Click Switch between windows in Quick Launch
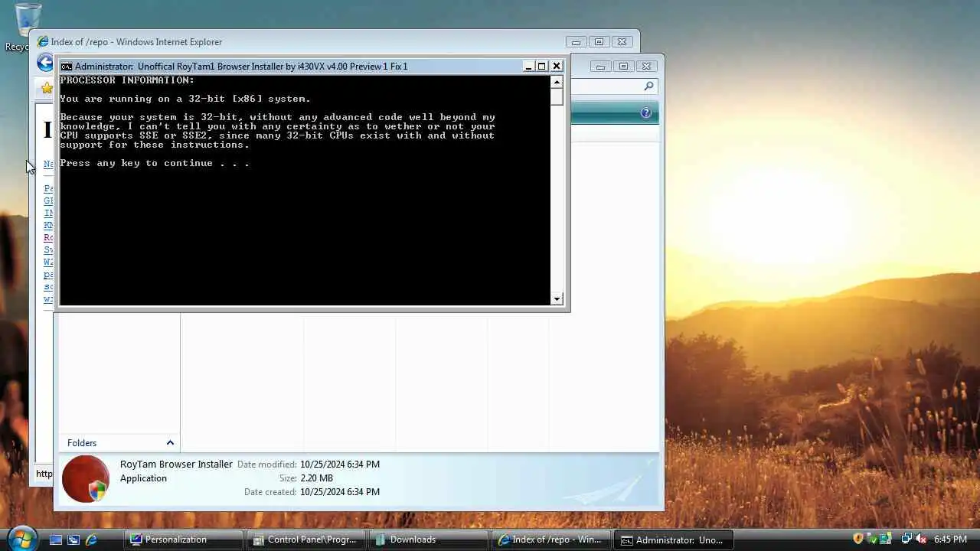This screenshot has width=980, height=551. (73, 540)
